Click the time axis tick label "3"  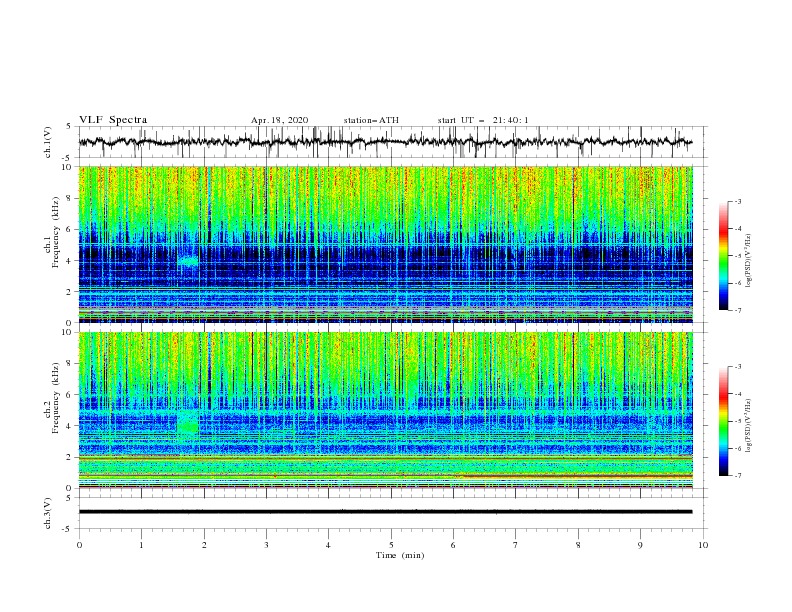pyautogui.click(x=266, y=545)
